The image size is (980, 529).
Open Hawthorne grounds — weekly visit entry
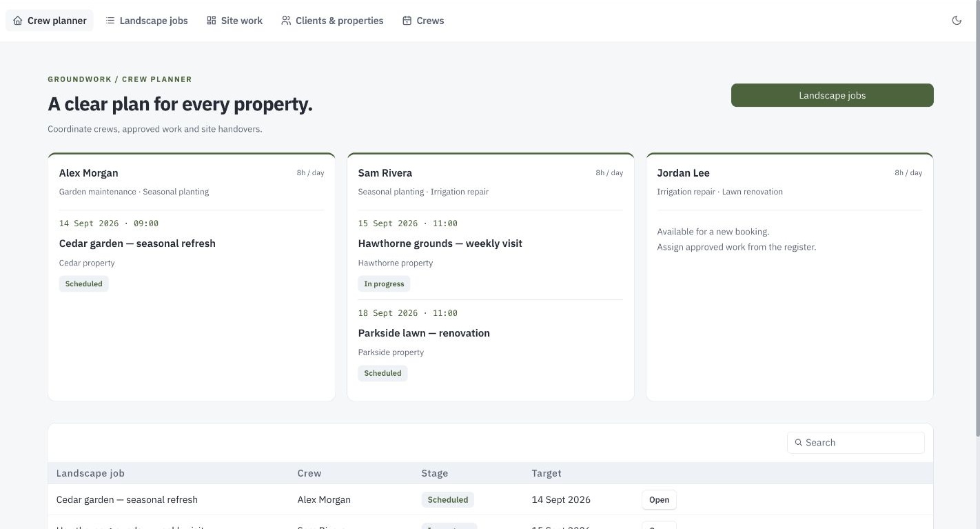click(440, 243)
